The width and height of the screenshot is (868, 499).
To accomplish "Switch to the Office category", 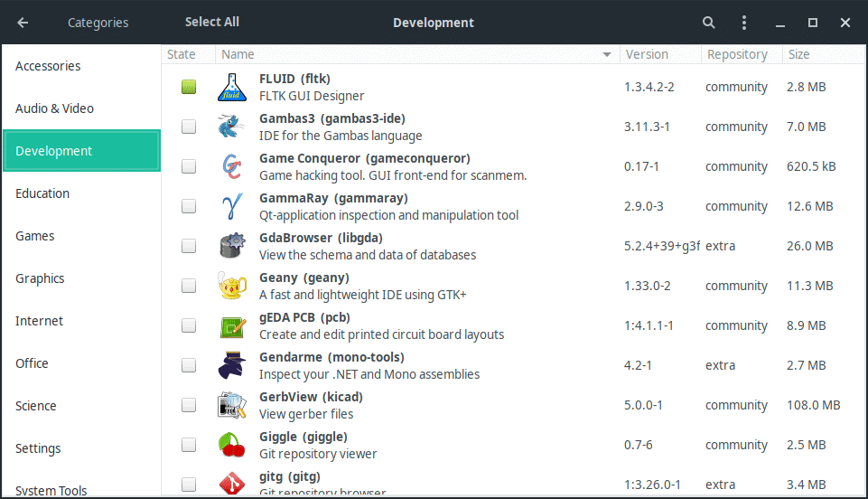I will 81,363.
